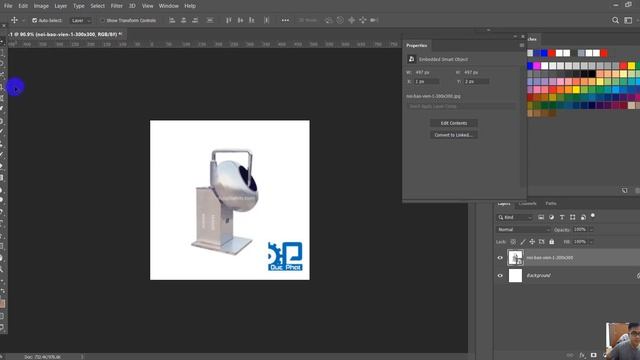
Task: Click the align vertical centers icon
Action: tap(240, 20)
